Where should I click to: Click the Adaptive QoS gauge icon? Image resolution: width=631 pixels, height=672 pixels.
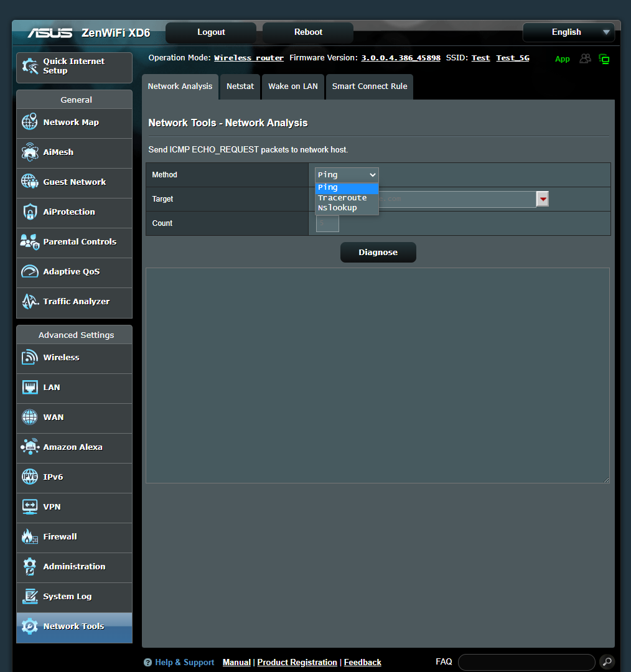point(30,271)
